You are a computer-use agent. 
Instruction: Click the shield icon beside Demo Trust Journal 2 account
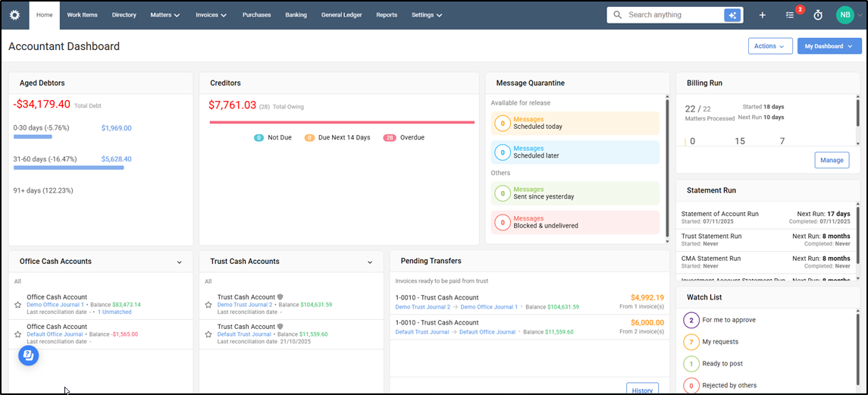[280, 297]
